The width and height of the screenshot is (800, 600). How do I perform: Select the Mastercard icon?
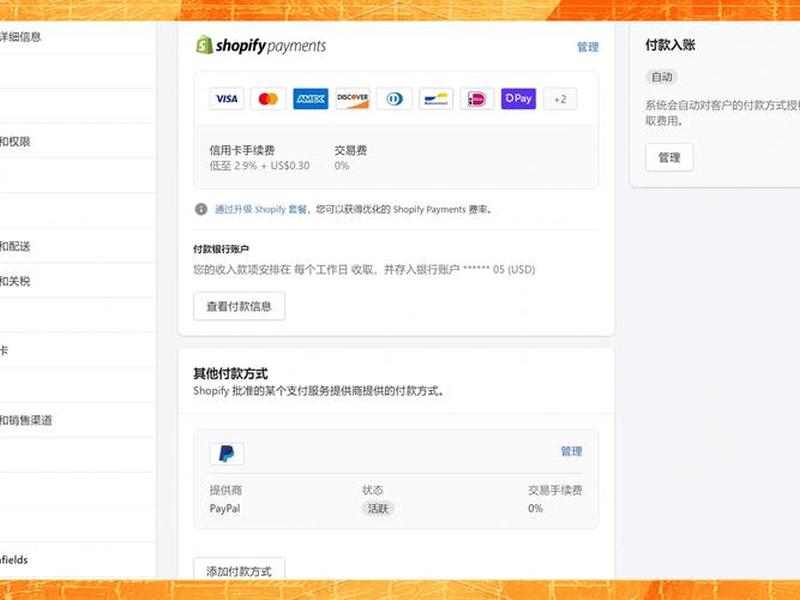268,98
